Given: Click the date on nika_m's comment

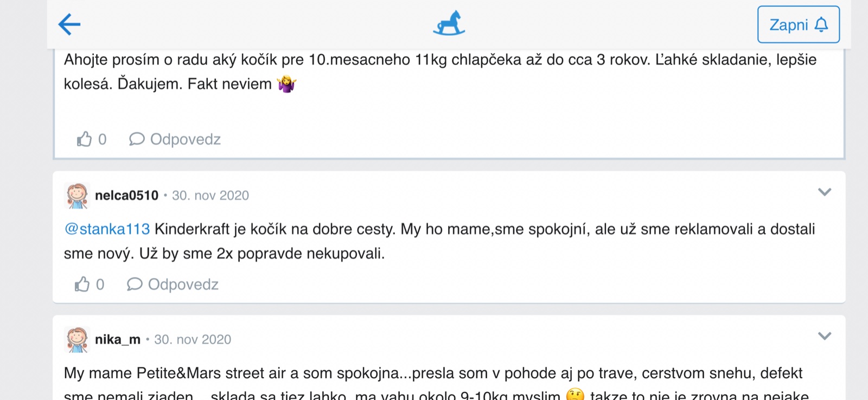Looking at the screenshot, I should coord(193,340).
